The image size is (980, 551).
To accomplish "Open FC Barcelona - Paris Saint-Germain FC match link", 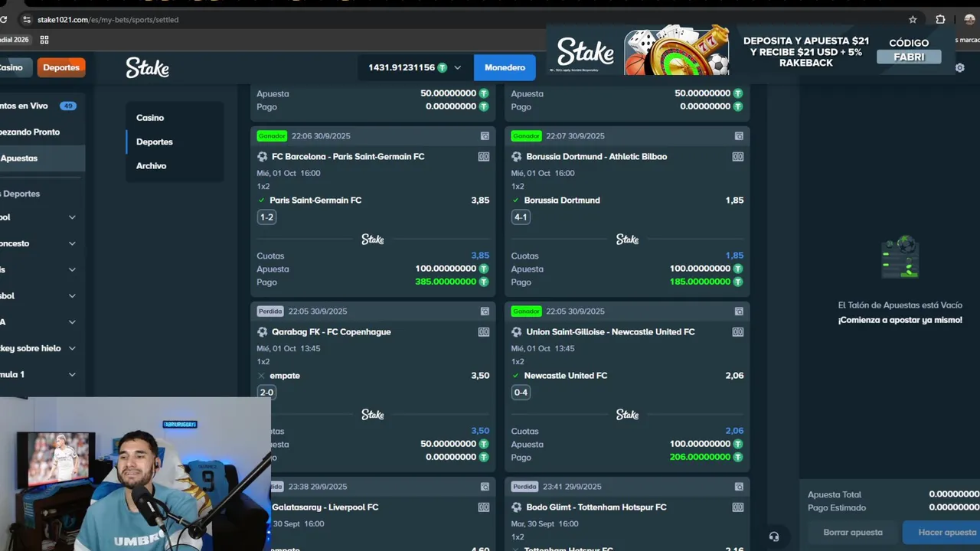I will pyautogui.click(x=348, y=156).
